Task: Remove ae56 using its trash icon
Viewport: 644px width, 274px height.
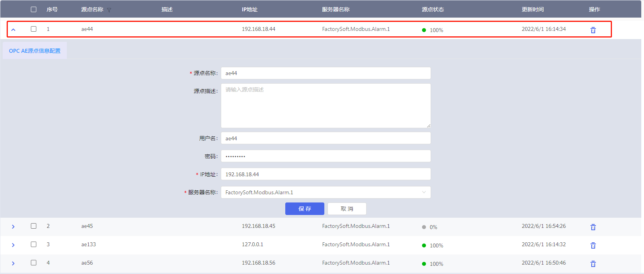Action: 593,264
